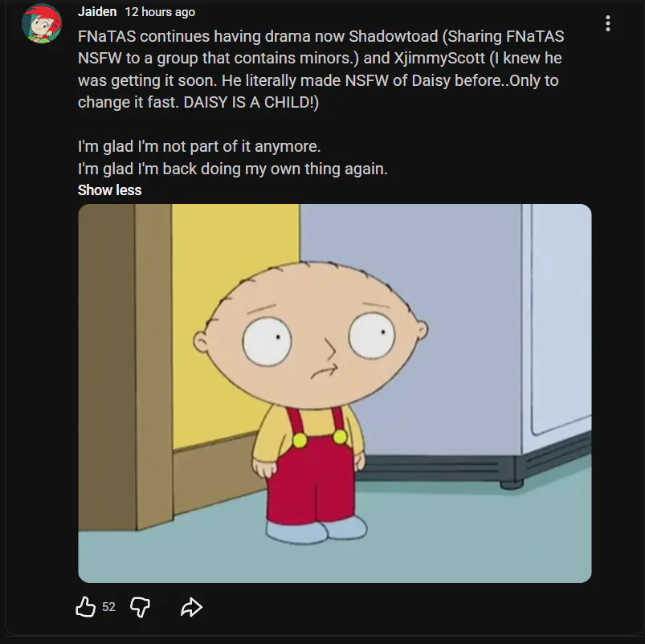Share the post via the arrow icon
This screenshot has width=645, height=644.
[x=191, y=607]
